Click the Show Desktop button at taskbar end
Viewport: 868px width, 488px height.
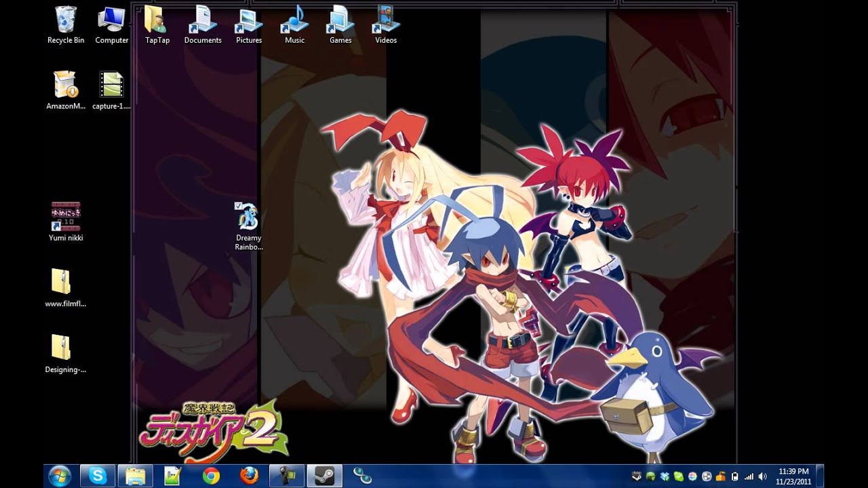820,476
